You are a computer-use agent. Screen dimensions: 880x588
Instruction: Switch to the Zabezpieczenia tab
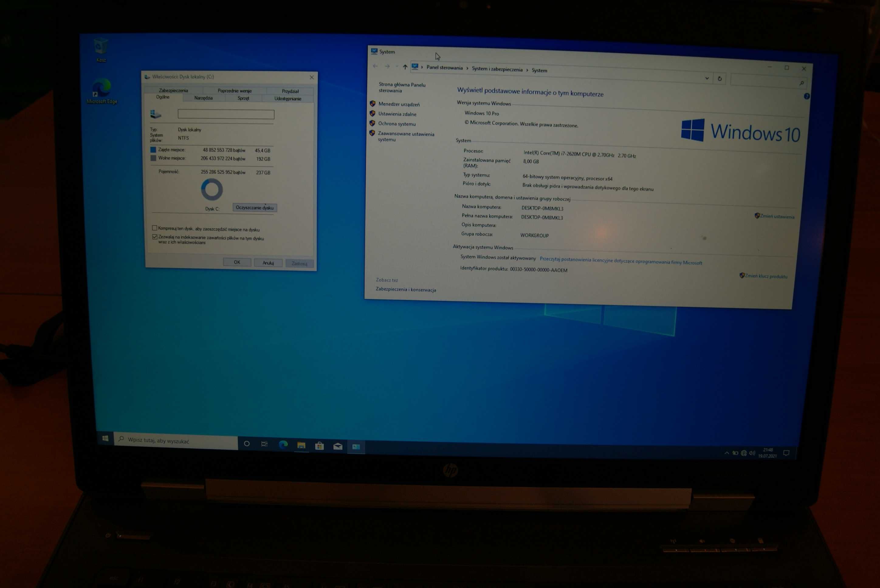pyautogui.click(x=173, y=91)
